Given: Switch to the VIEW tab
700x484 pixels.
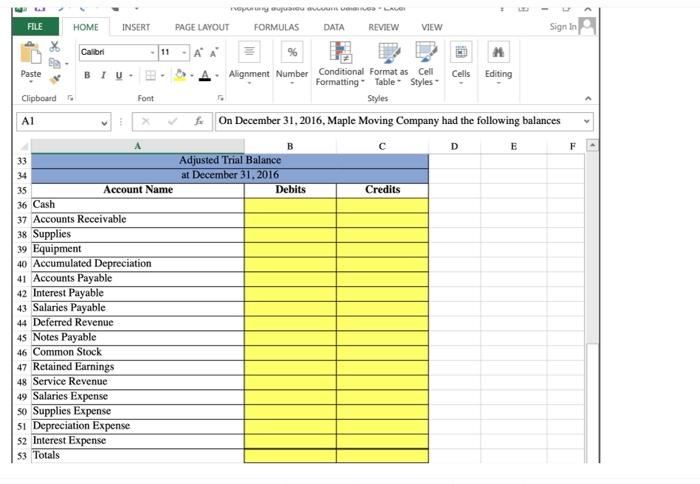Looking at the screenshot, I should (432, 27).
